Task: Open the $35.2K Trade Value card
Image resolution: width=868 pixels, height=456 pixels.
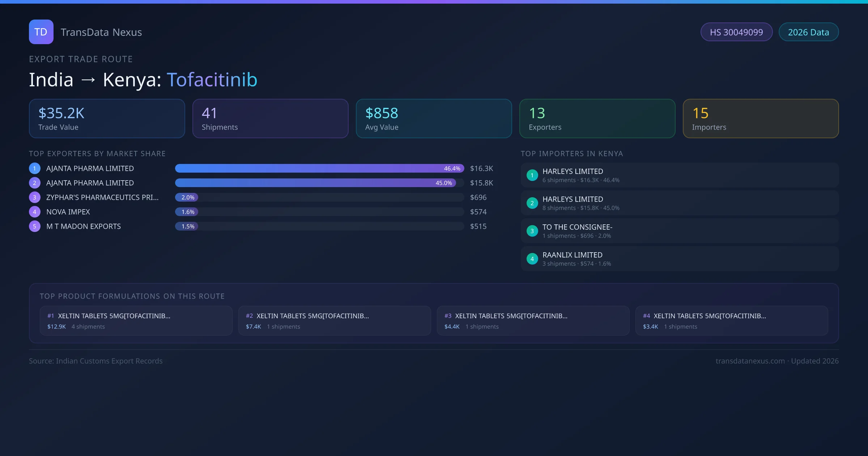Action: [x=107, y=119]
